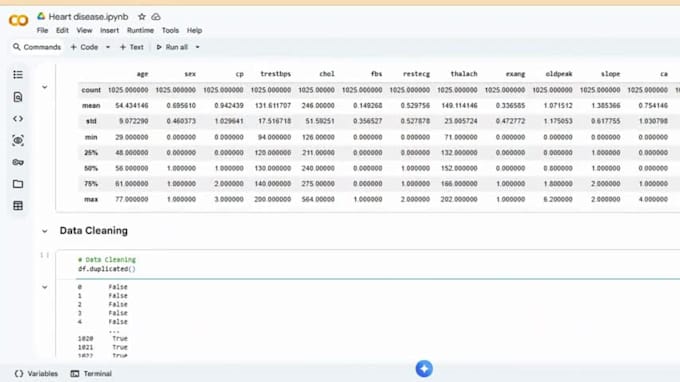Click the count row label

point(91,90)
